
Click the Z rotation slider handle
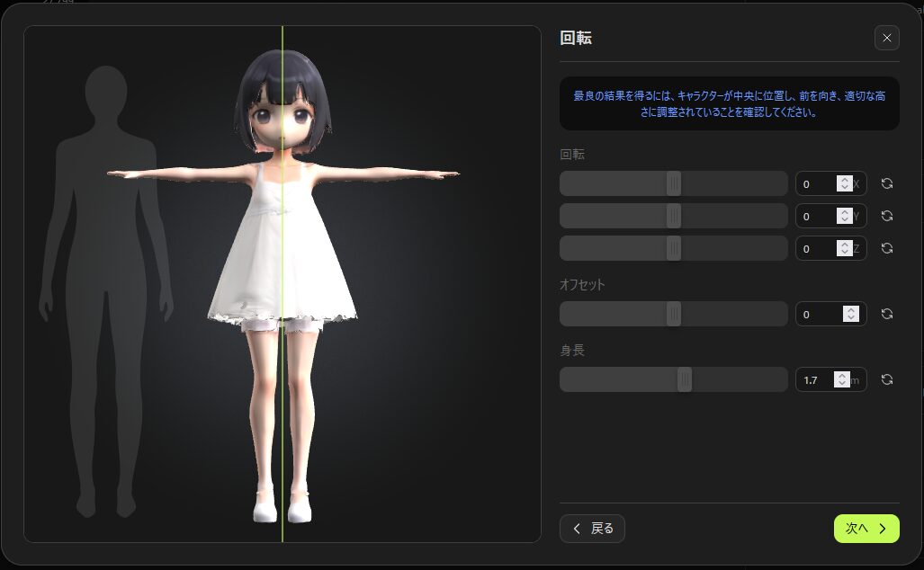[x=674, y=248]
